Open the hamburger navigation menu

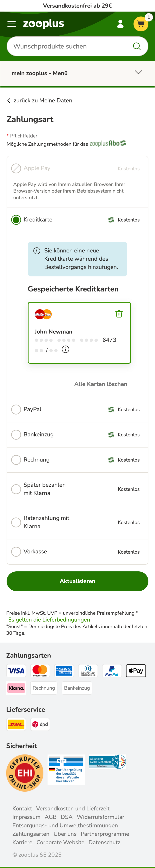click(11, 24)
